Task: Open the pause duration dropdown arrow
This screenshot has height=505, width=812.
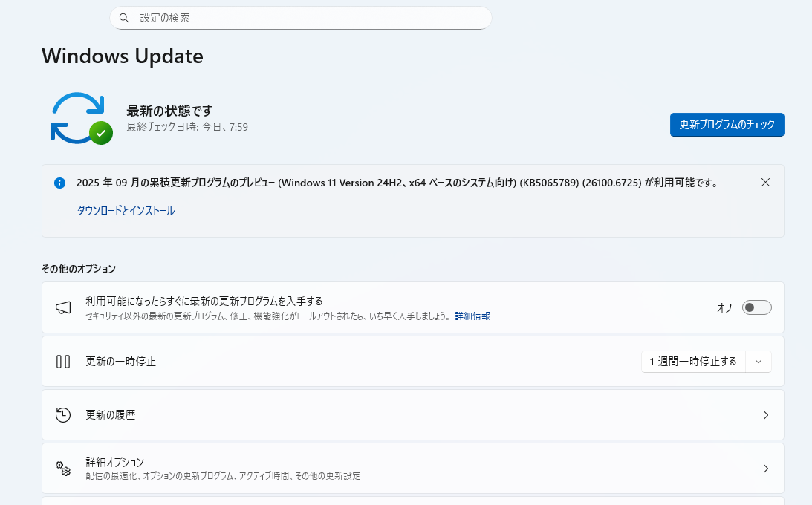Action: click(758, 362)
